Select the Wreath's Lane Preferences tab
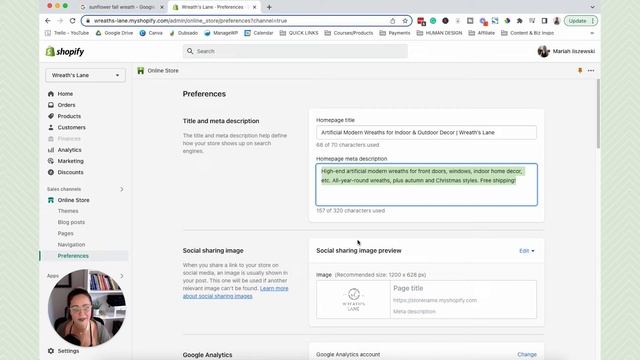This screenshot has height=360, width=640. [214, 7]
